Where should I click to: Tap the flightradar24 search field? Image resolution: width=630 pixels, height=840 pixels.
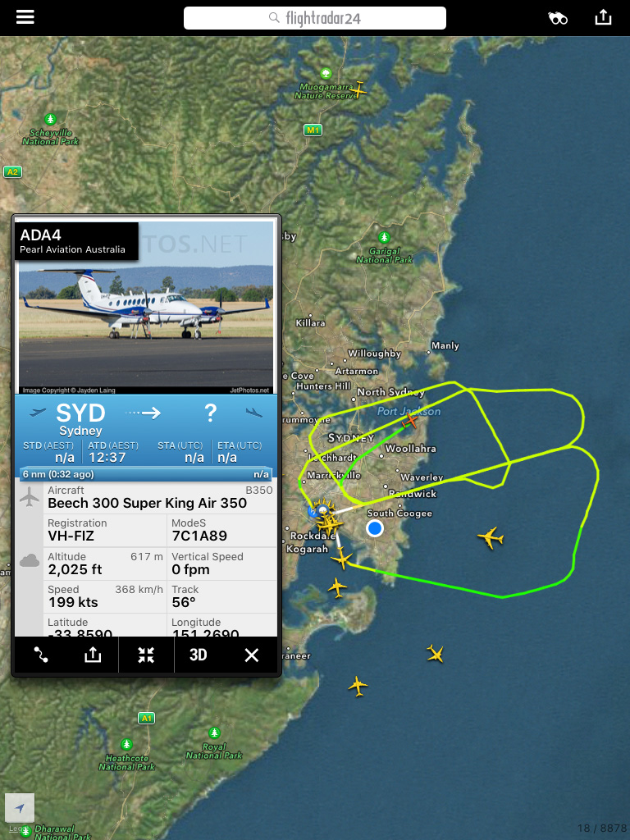(x=314, y=18)
